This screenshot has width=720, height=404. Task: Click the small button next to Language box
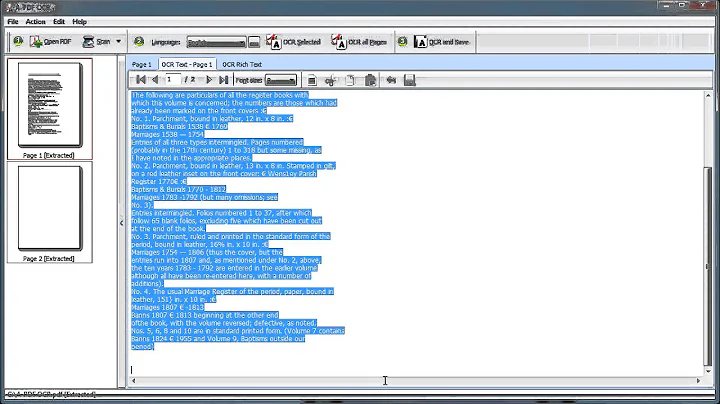pyautogui.click(x=254, y=42)
